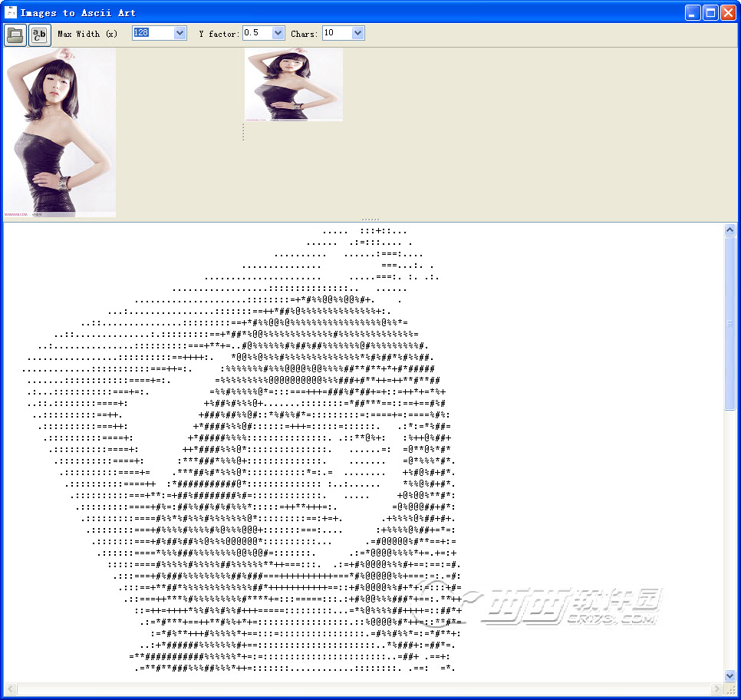
Task: Click the vertical splitter grip below small preview
Action: click(x=243, y=132)
